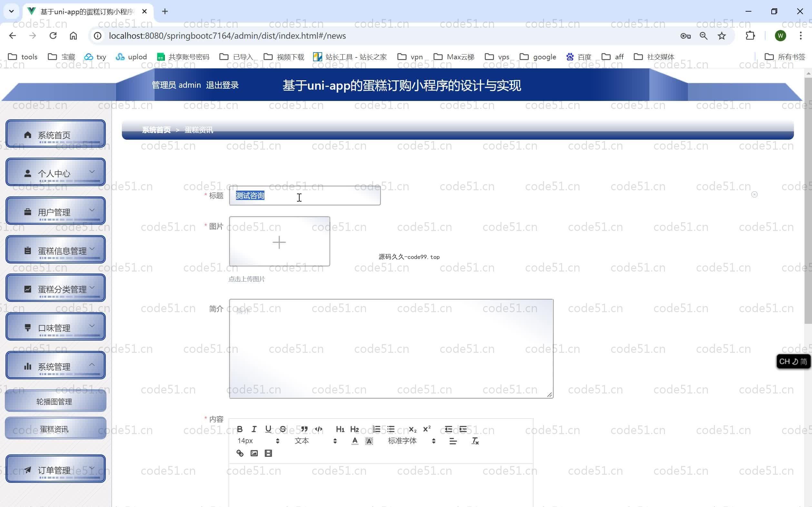Expand the 订单管理 sidebar menu
This screenshot has width=812, height=507.
[56, 469]
